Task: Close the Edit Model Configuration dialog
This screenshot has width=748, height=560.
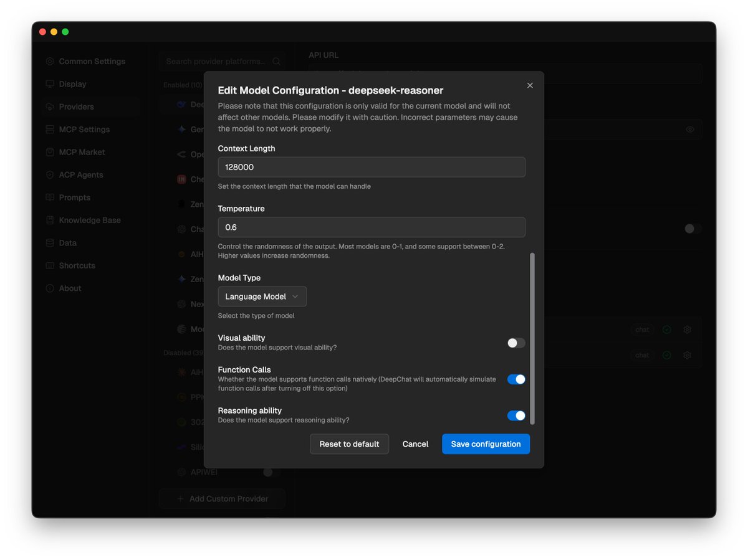Action: click(530, 85)
